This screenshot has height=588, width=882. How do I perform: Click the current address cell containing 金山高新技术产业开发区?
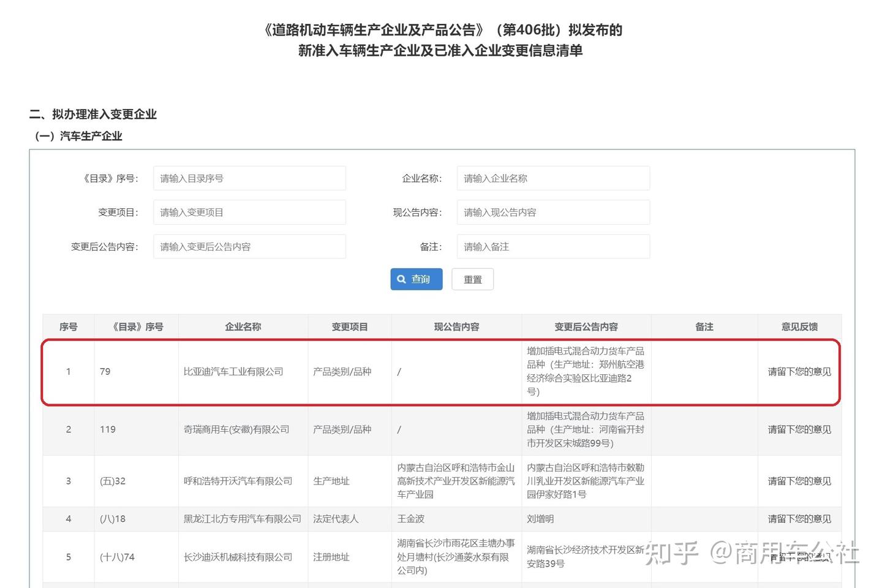(457, 481)
